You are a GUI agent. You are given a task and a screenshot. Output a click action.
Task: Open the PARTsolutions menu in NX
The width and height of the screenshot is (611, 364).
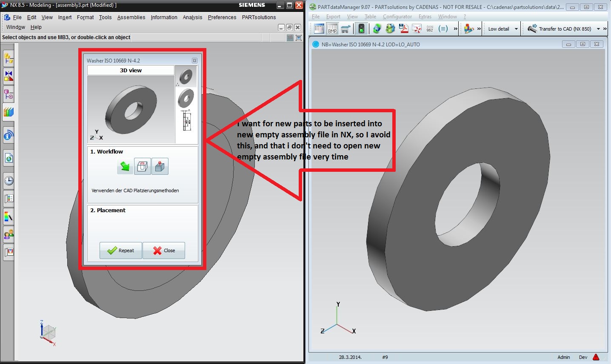[259, 17]
